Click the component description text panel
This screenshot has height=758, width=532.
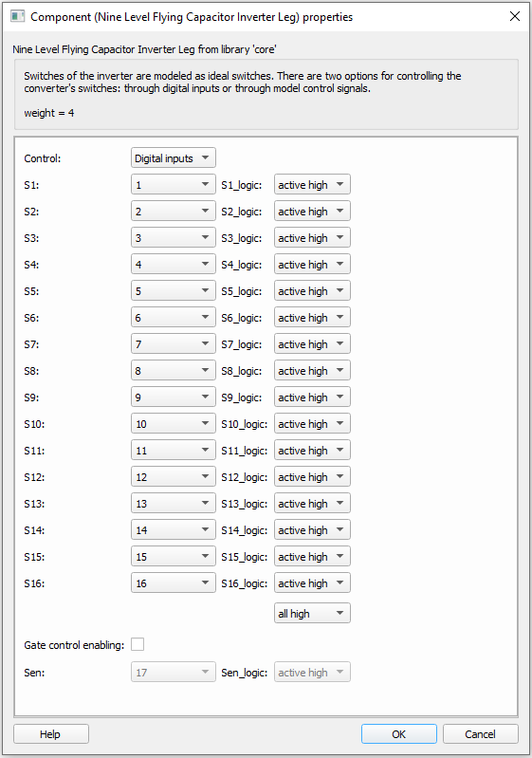tap(266, 94)
